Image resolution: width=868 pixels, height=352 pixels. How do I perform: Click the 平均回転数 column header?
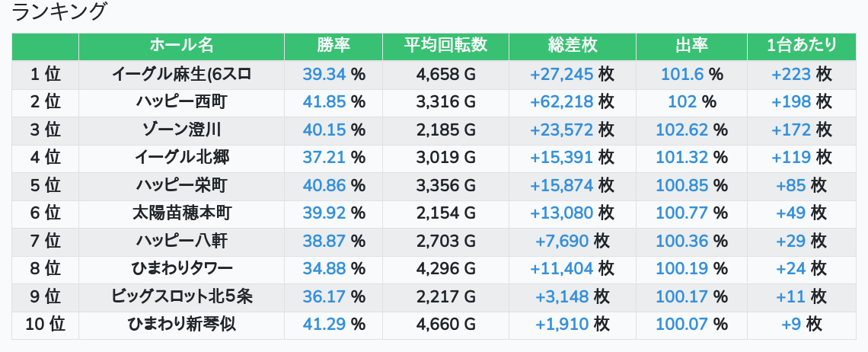(445, 46)
